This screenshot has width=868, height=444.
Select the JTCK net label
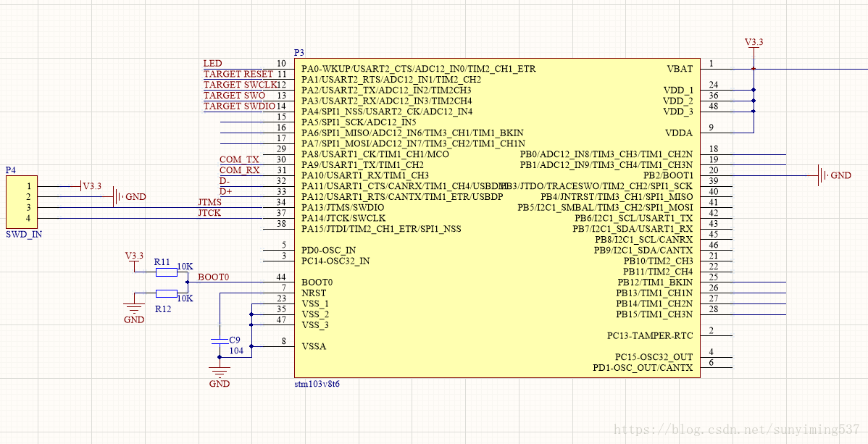[210, 213]
